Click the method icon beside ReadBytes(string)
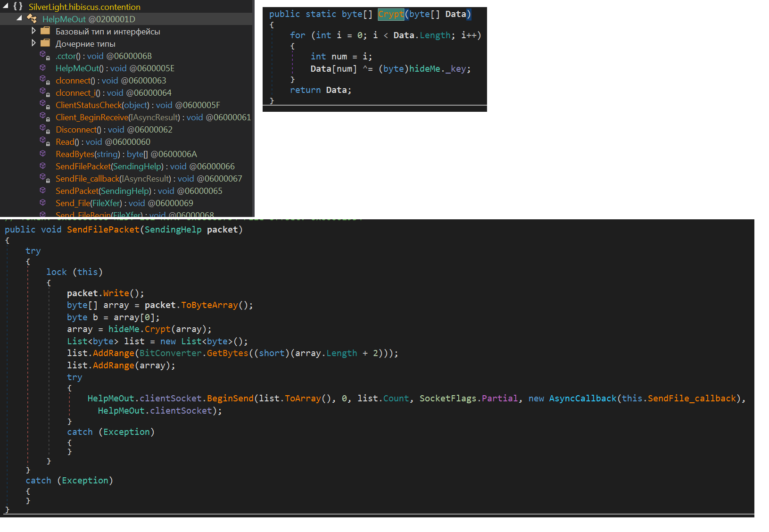This screenshot has height=532, width=769. pyautogui.click(x=43, y=154)
